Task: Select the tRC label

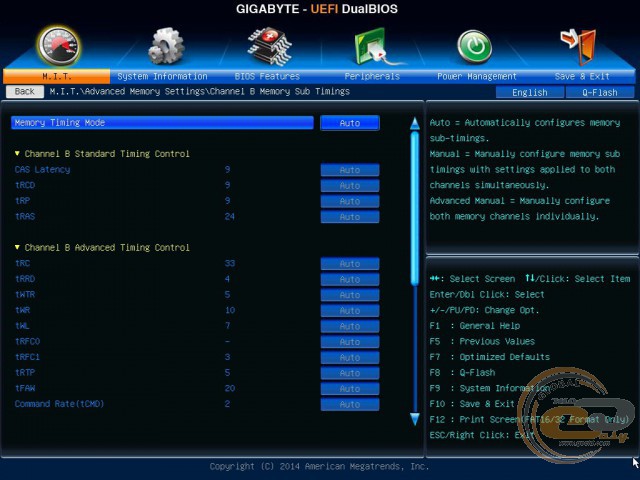Action: tap(22, 263)
